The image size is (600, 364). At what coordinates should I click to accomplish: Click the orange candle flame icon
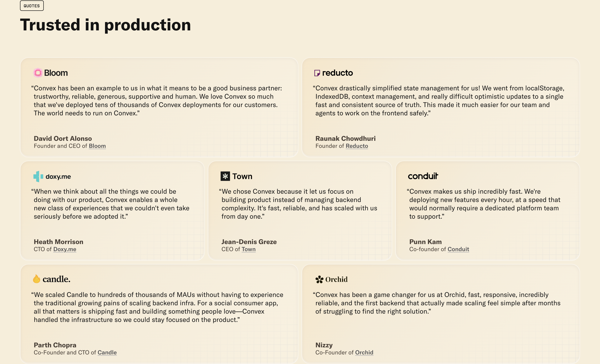pos(36,279)
